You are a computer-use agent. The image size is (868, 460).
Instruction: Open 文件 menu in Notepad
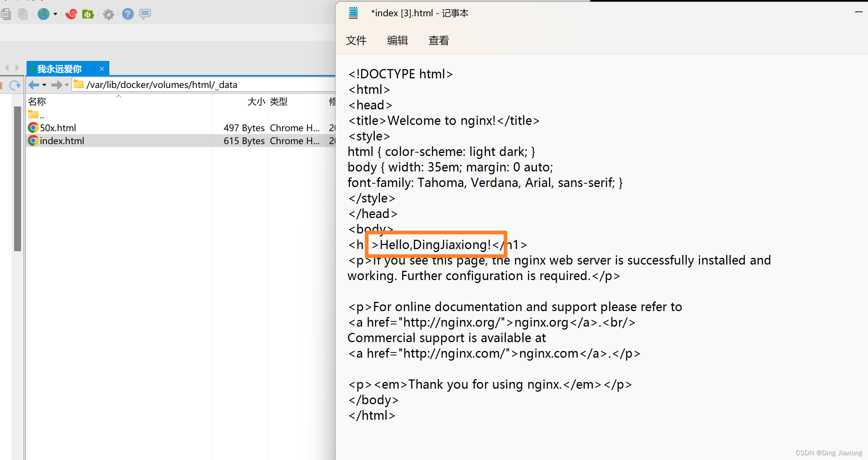tap(356, 40)
